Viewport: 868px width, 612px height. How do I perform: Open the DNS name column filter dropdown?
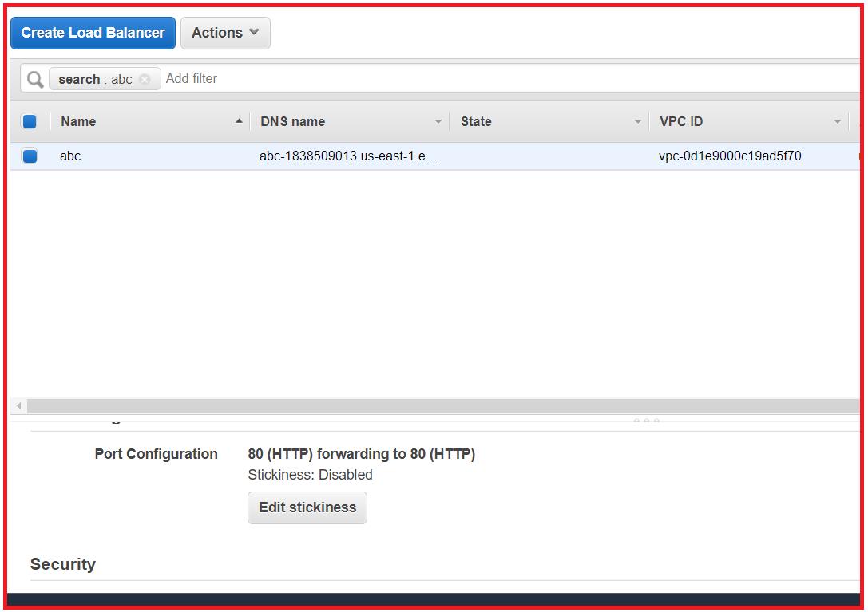[x=438, y=121]
